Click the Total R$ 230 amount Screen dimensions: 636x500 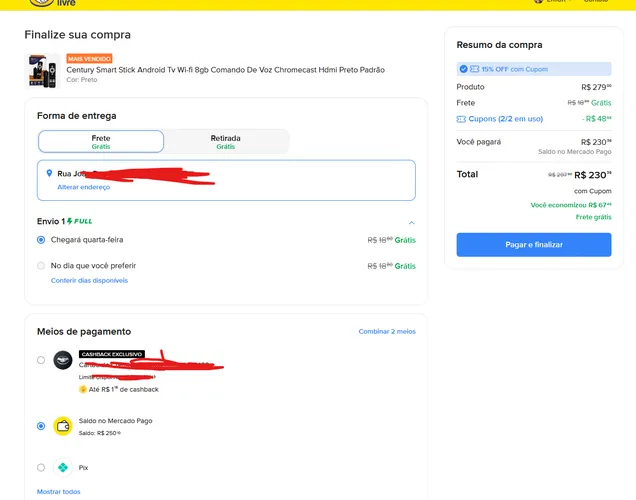pos(593,175)
